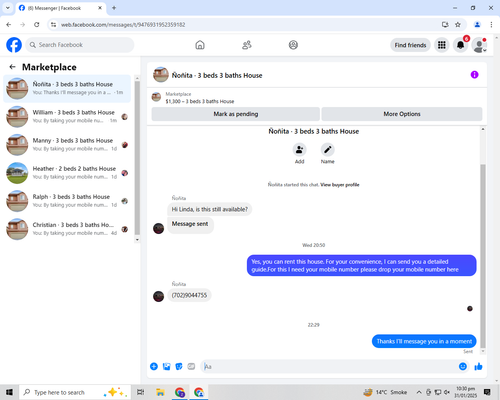500x400 pixels.
Task: Choose a sticker from composer
Action: (179, 367)
